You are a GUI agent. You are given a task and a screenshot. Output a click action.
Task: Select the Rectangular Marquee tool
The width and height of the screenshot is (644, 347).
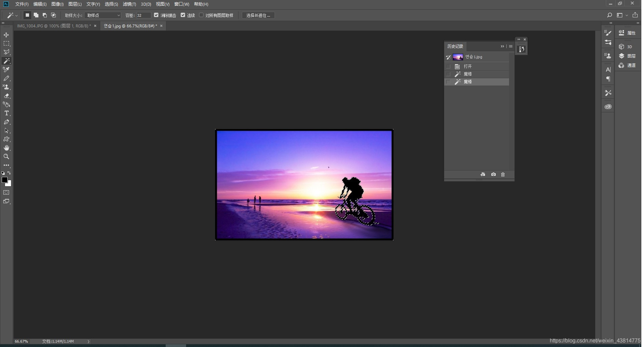pyautogui.click(x=6, y=43)
